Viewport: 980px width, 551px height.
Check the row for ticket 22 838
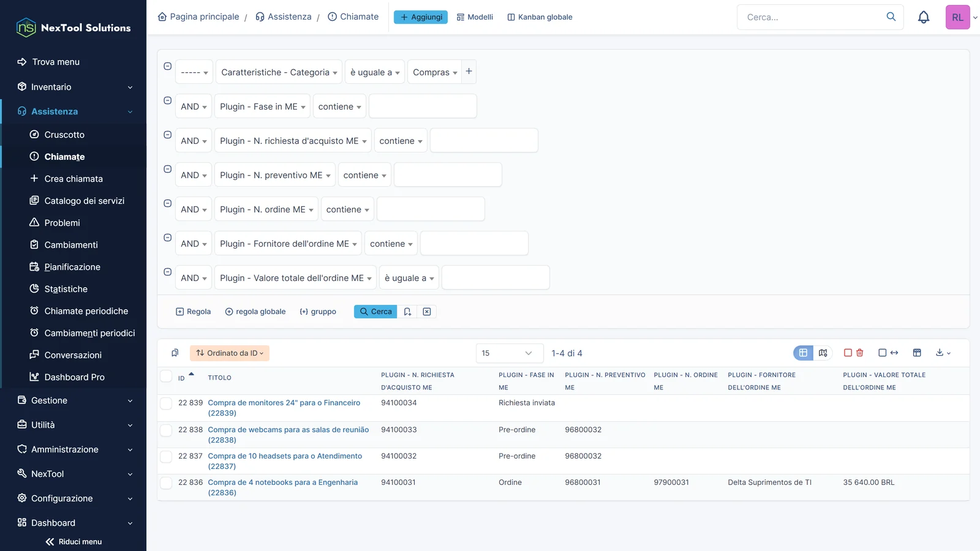point(166,430)
